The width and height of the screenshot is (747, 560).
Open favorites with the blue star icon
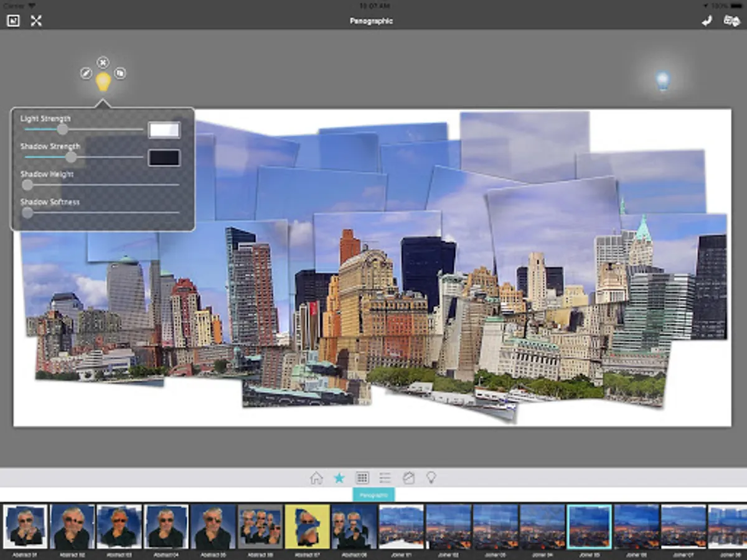[339, 478]
